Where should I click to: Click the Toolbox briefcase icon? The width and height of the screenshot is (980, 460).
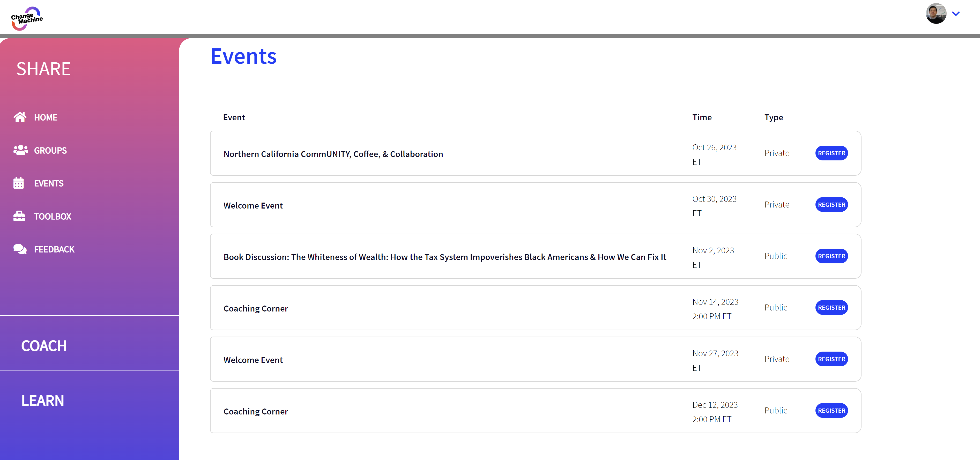tap(19, 216)
